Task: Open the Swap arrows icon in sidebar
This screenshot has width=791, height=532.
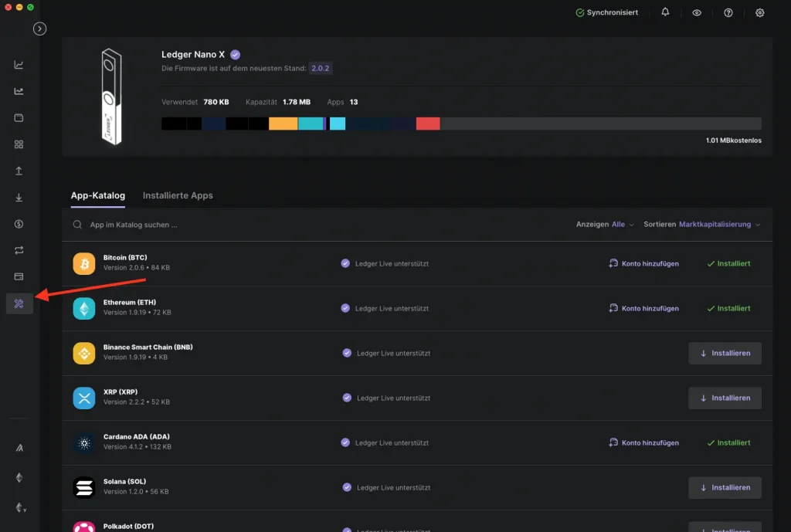Action: (19, 250)
